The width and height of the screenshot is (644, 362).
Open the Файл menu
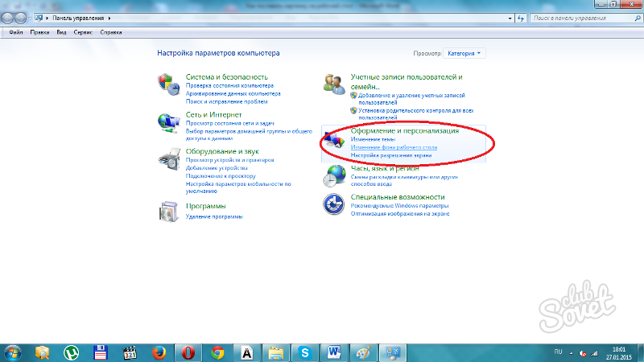pos(15,33)
